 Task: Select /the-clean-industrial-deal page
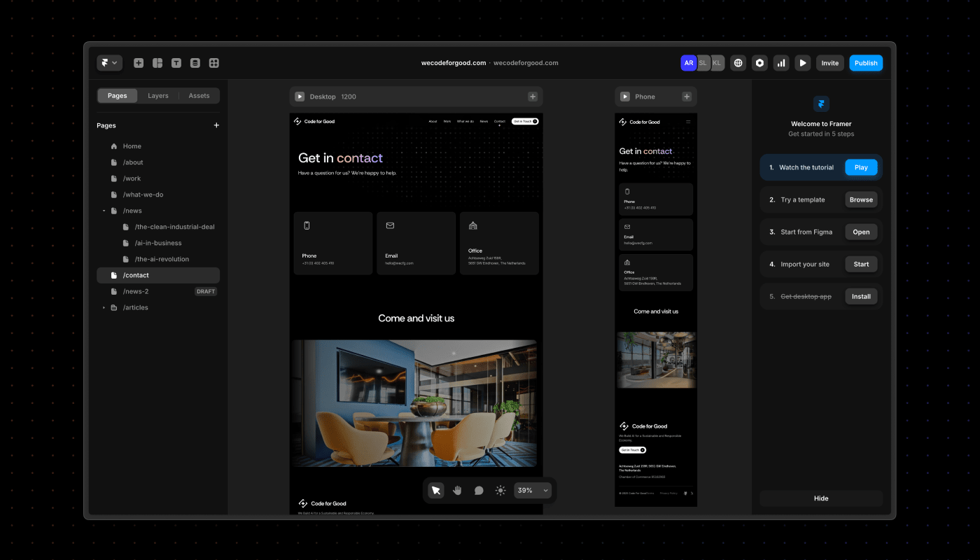point(158,227)
